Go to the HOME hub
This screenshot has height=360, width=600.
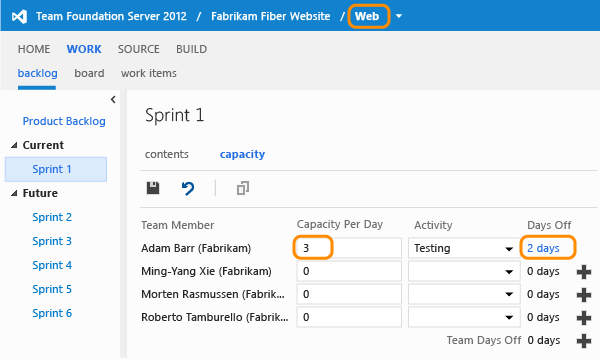(34, 49)
